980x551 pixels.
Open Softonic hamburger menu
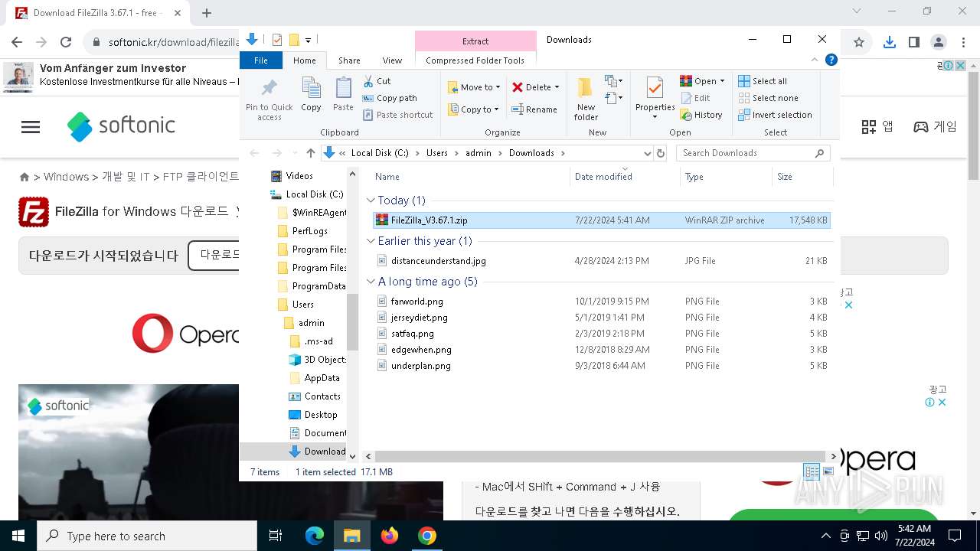click(x=31, y=127)
